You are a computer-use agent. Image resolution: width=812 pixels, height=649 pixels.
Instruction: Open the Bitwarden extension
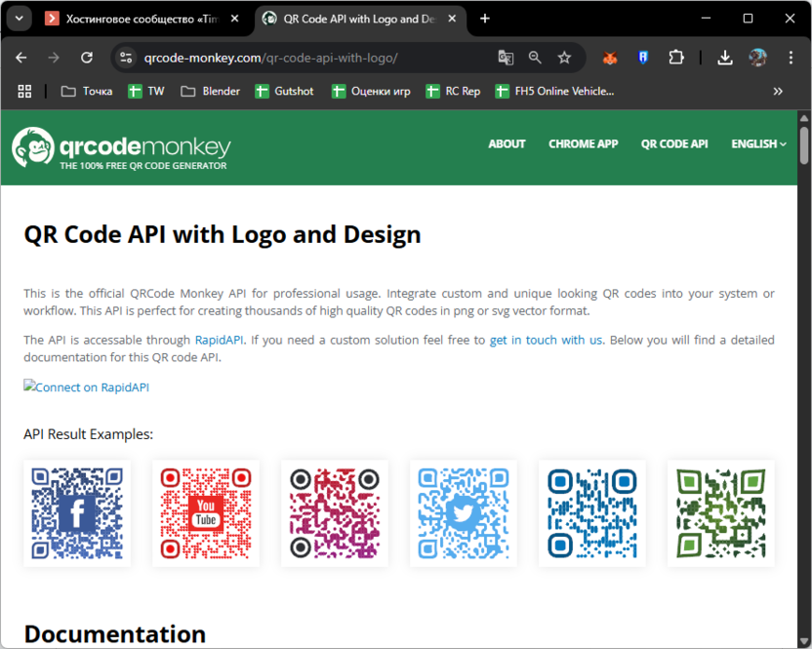click(642, 58)
